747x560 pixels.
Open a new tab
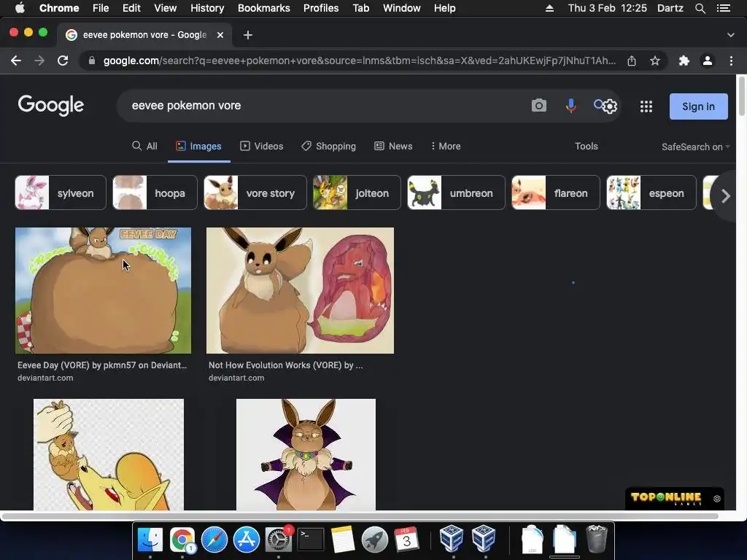pos(248,35)
